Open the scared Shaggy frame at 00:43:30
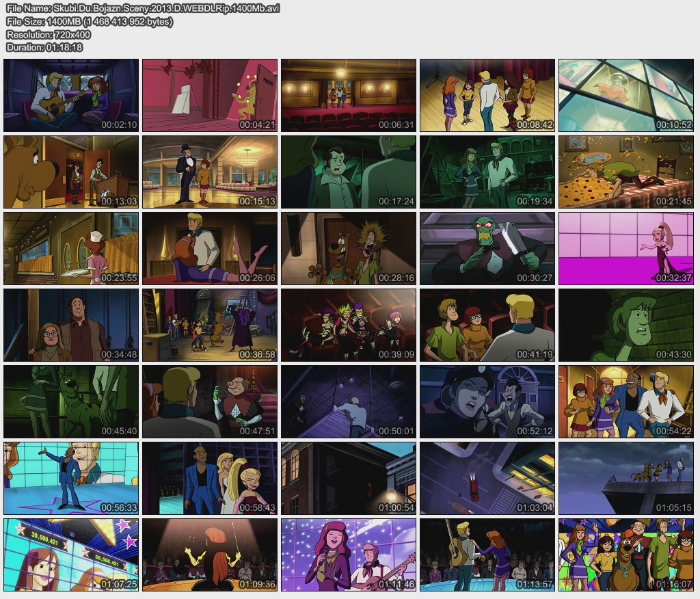 coord(626,325)
